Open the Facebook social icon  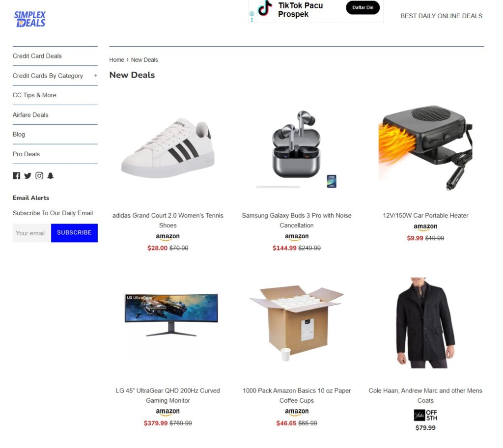pos(16,176)
